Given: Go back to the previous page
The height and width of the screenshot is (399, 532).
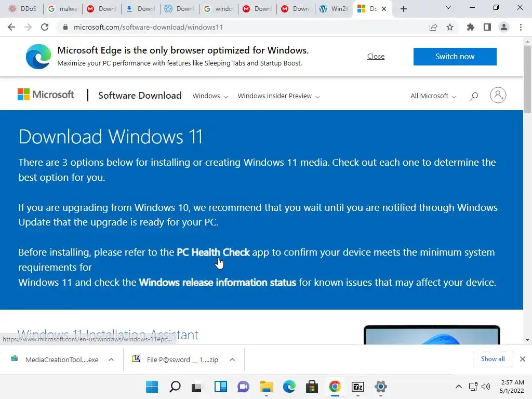Looking at the screenshot, I should point(11,27).
